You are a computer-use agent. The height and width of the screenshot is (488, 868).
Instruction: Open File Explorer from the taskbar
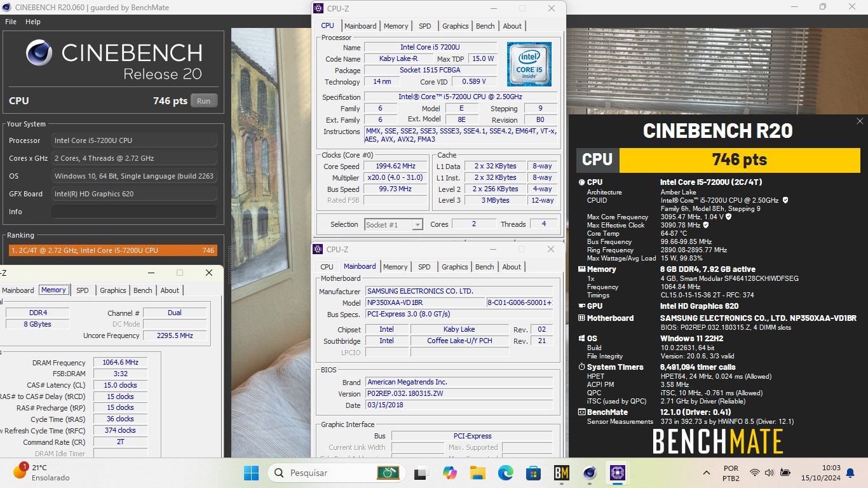(x=477, y=473)
